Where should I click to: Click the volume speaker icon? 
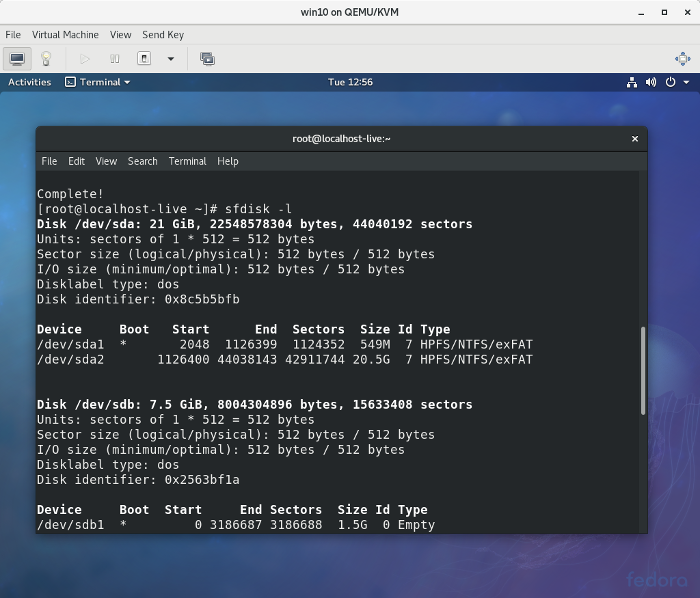click(x=650, y=82)
